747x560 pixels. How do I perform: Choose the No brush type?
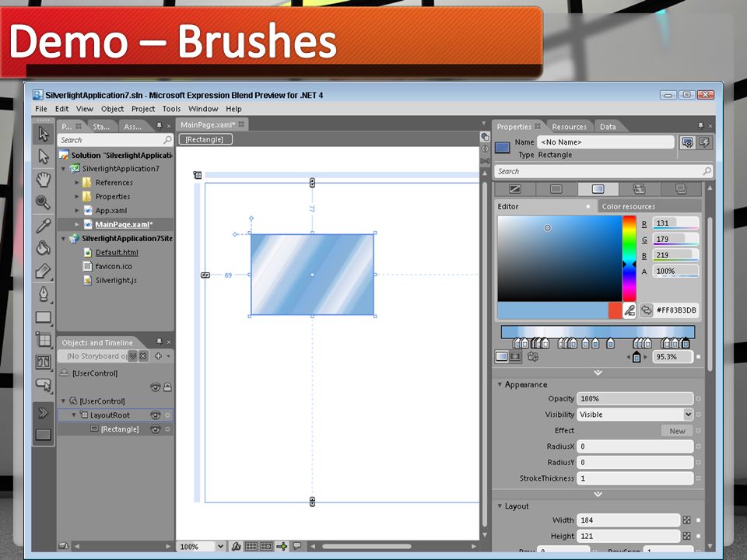[x=515, y=189]
